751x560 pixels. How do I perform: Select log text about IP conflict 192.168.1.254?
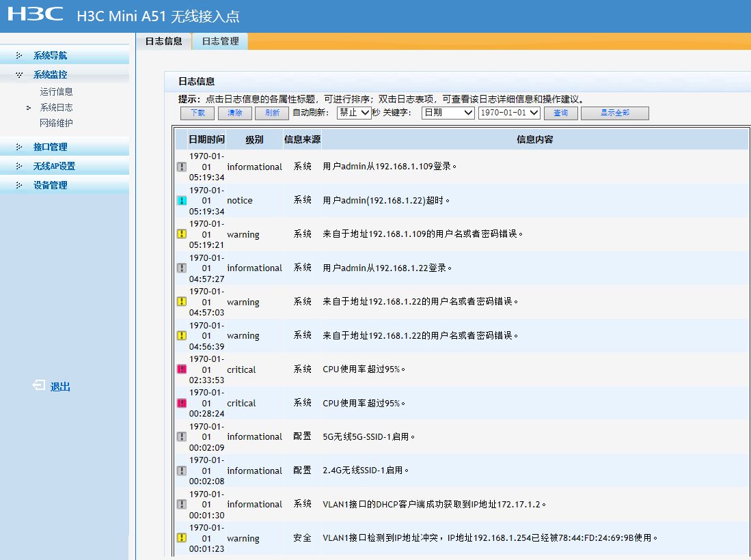[x=490, y=538]
